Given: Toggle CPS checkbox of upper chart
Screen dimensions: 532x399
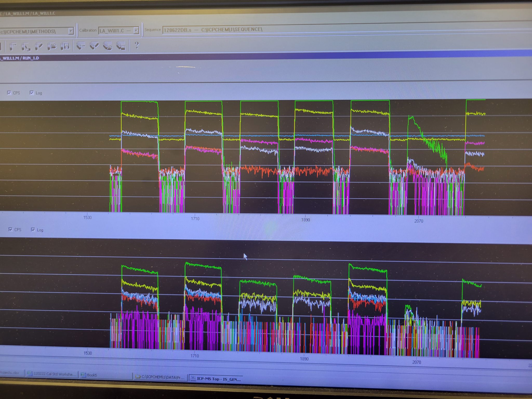Looking at the screenshot, I should tap(9, 93).
